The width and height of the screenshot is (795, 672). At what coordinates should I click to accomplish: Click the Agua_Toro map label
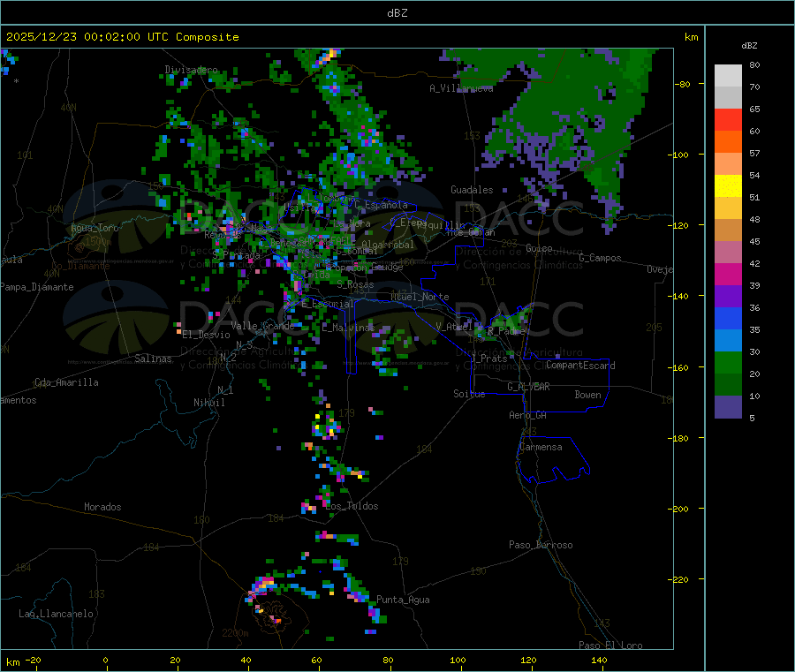coord(95,228)
